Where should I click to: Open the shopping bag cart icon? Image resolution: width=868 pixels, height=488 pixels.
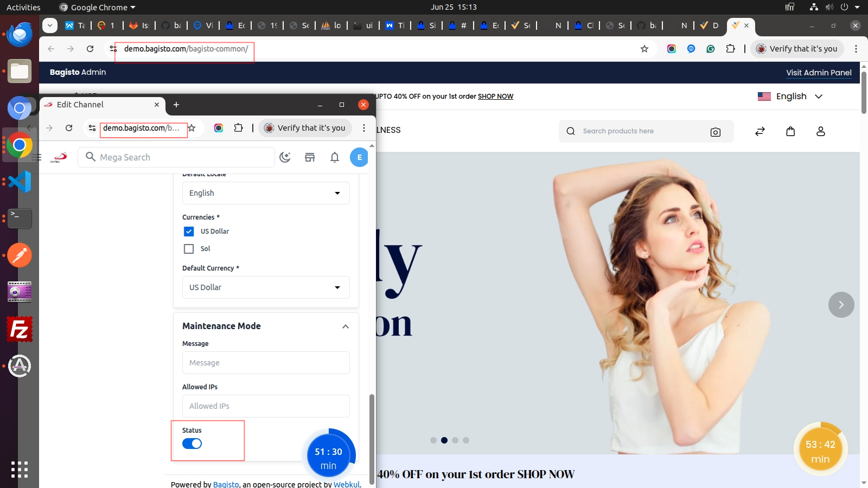(x=790, y=131)
